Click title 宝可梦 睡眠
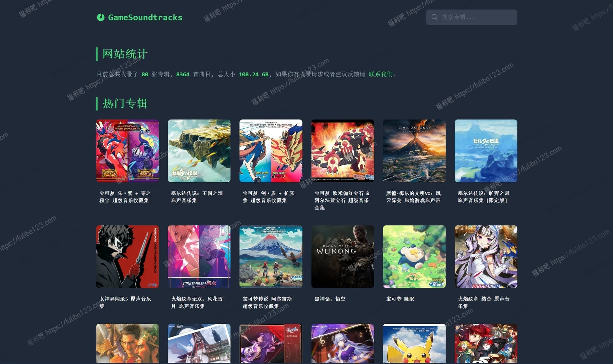Screen dimensions: 613x364 point(400,299)
